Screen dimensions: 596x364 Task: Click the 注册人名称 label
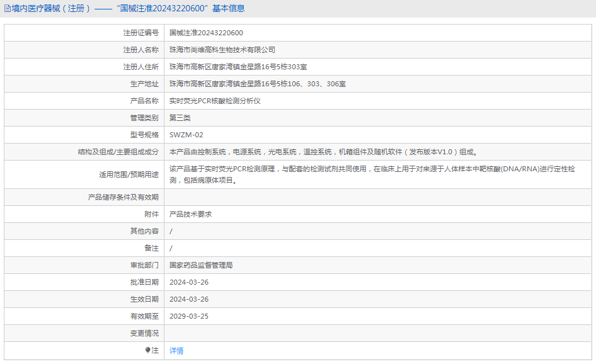(140, 50)
